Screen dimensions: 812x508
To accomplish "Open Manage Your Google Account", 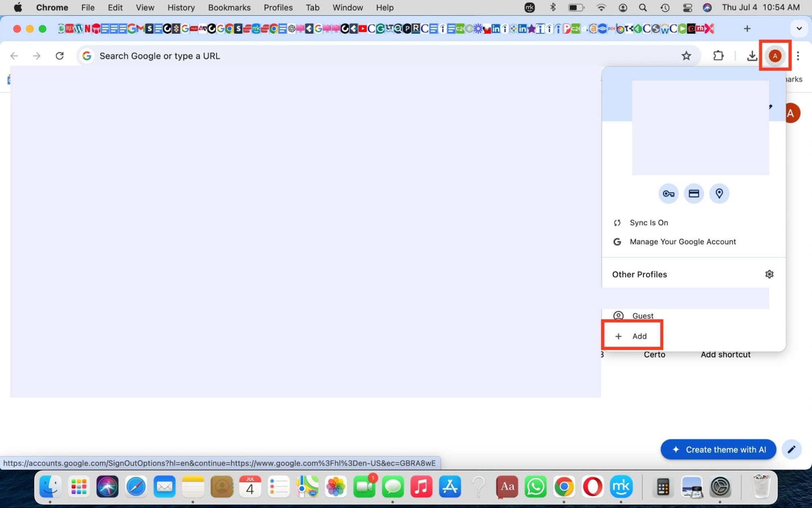I will point(682,241).
